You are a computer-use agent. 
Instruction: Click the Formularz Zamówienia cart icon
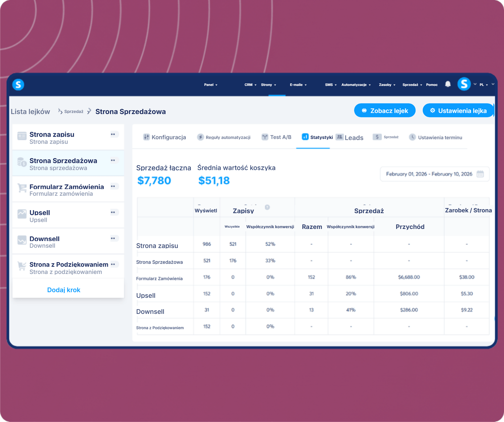click(22, 188)
